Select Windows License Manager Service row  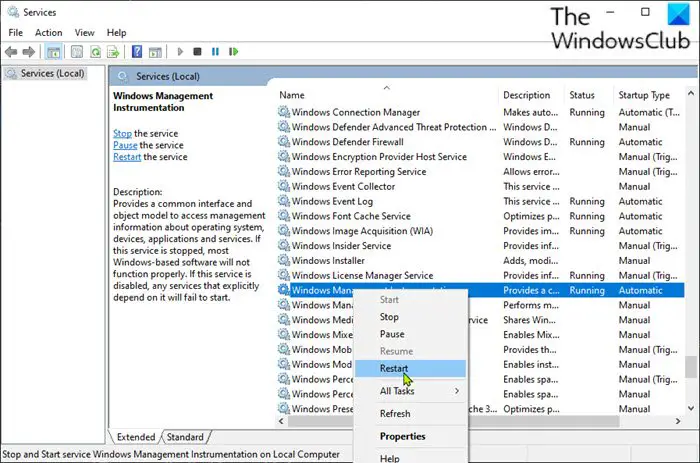[480, 275]
